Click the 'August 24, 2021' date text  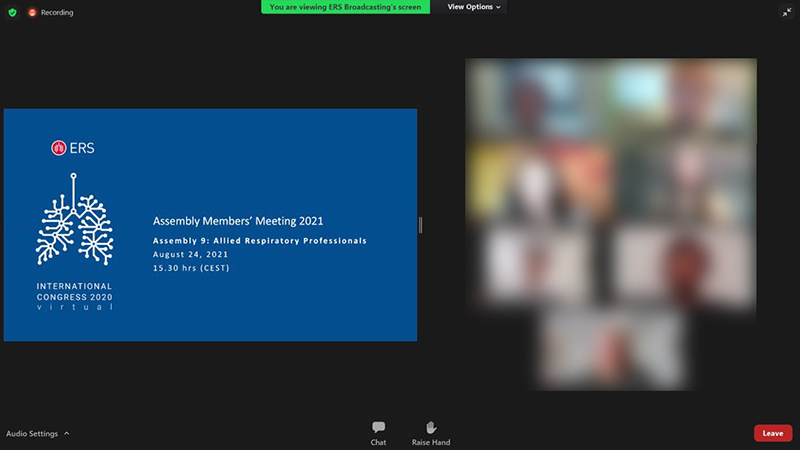190,254
